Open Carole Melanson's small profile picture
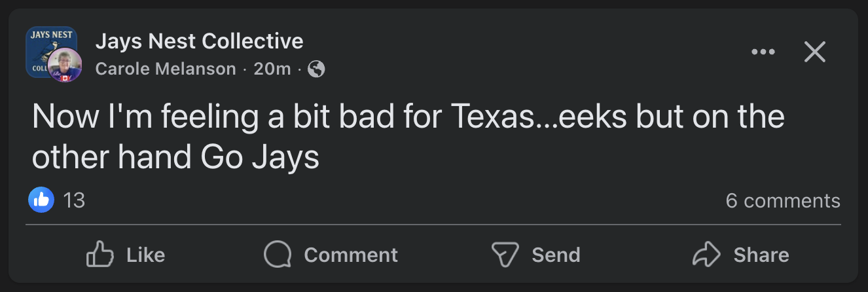This screenshot has width=868, height=292. [65, 65]
